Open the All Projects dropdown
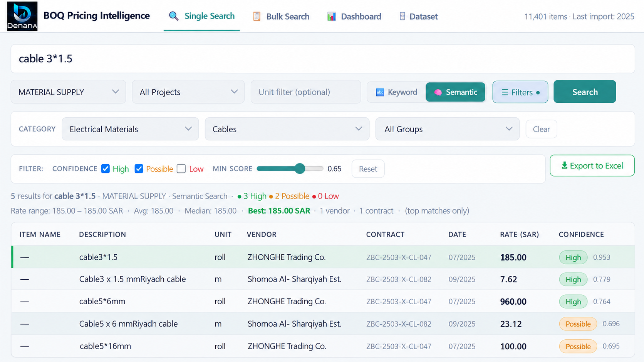 click(188, 92)
